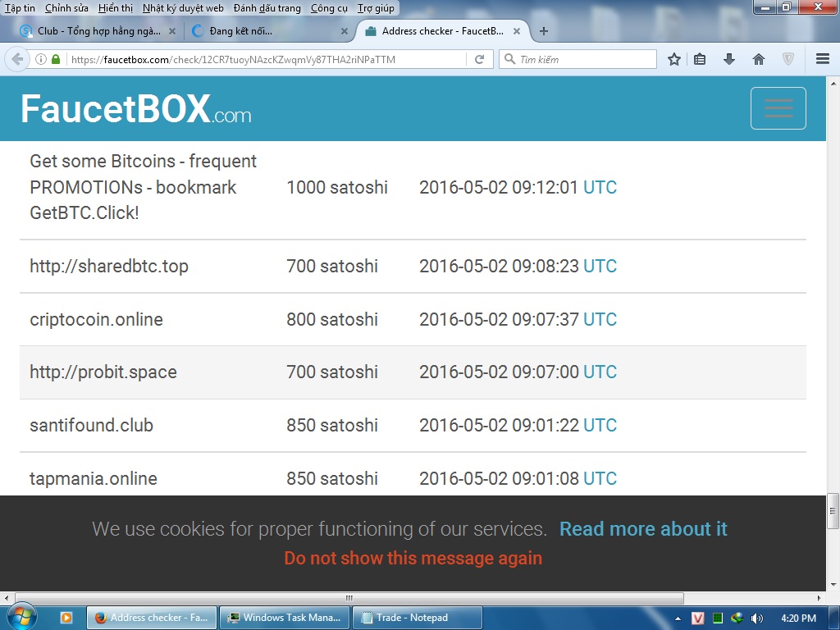Click UTC link in the 09:07:37 row

(600, 319)
